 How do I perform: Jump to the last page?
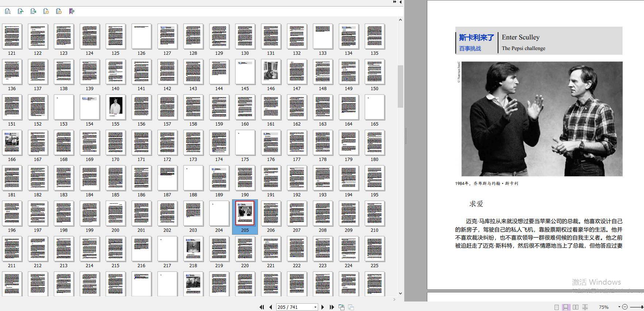(332, 307)
